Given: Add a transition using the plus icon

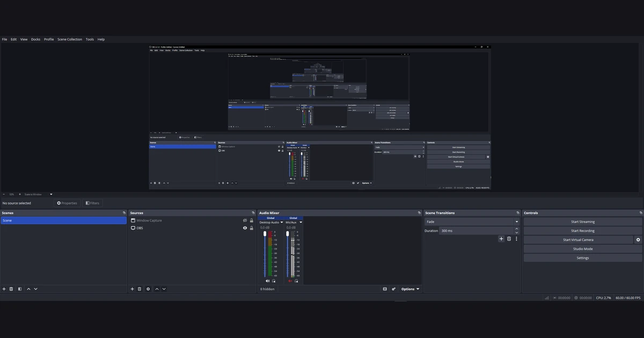Looking at the screenshot, I should [501, 239].
